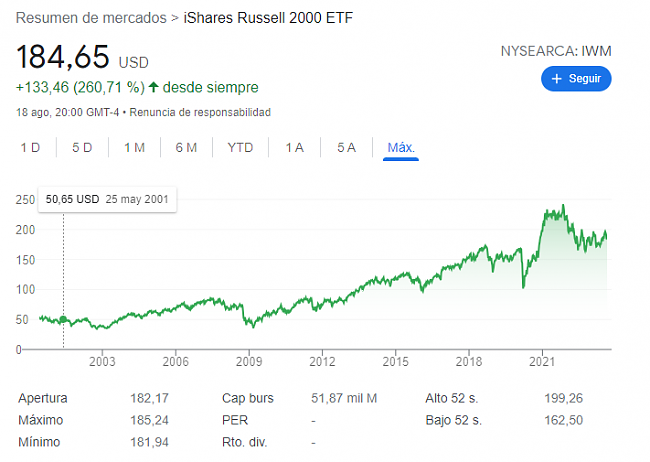
Task: Click the '18 ago, 20:00 GMT-4' timestamp
Action: 68,112
